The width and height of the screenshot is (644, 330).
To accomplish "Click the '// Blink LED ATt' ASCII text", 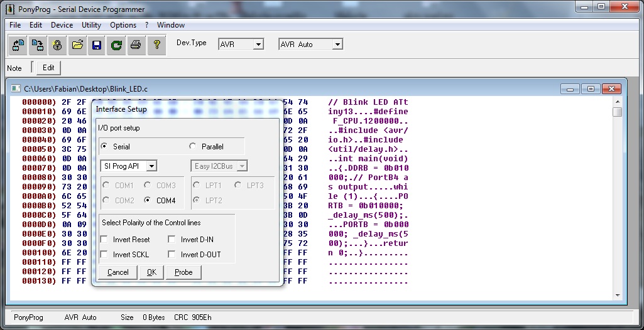I will (368, 102).
